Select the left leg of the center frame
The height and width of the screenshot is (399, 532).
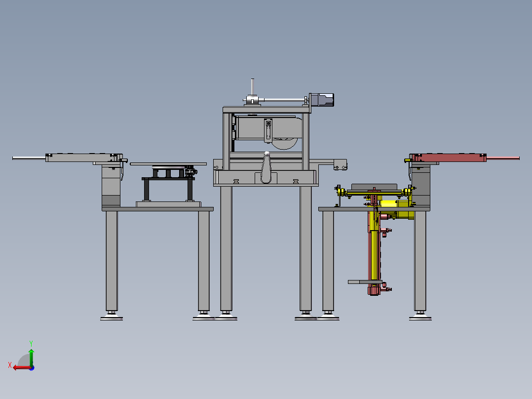[x=227, y=248]
